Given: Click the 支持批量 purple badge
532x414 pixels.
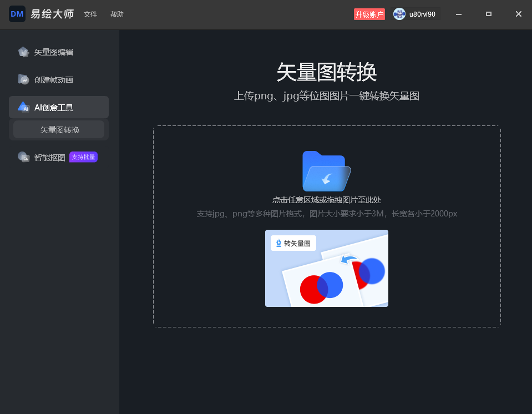Looking at the screenshot, I should [83, 157].
